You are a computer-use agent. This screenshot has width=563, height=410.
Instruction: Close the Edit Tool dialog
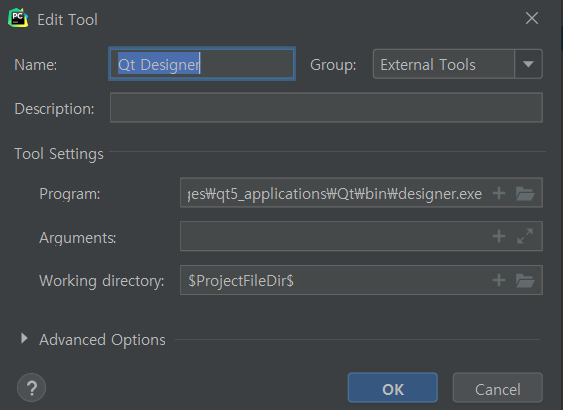pyautogui.click(x=532, y=18)
